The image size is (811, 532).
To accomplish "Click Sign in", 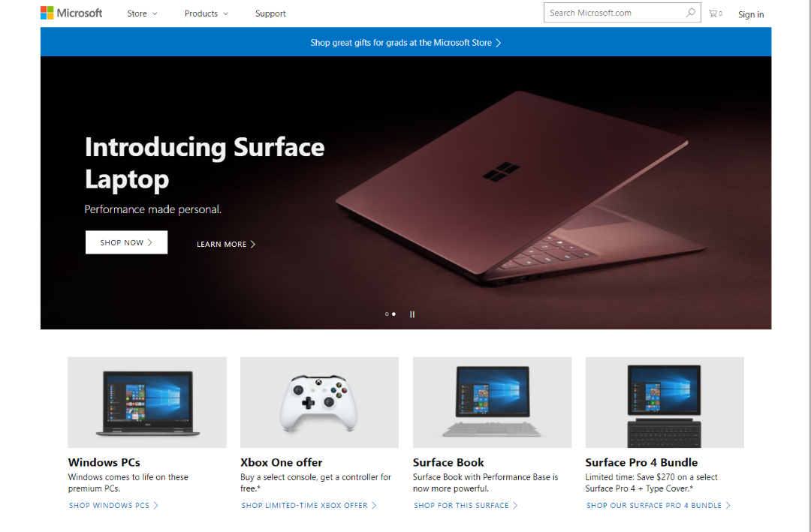I will 750,14.
